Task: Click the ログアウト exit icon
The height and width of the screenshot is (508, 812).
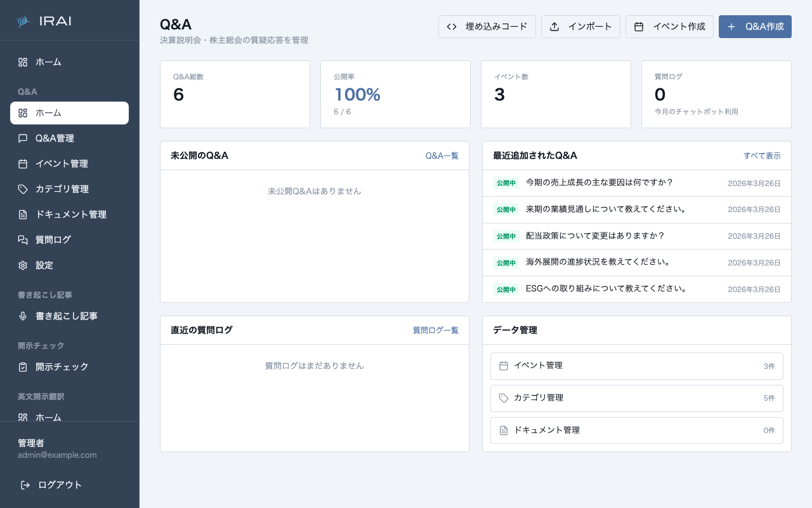Action: (x=25, y=485)
